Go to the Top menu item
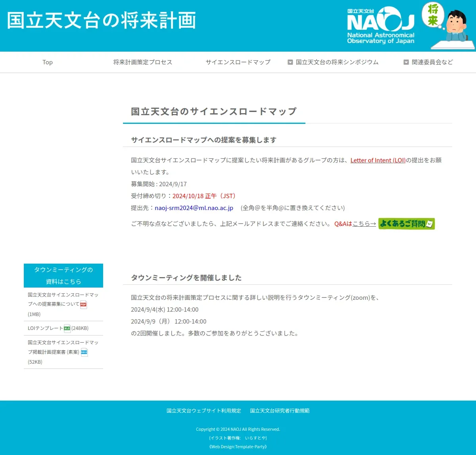Image resolution: width=476 pixels, height=455 pixels. 48,62
